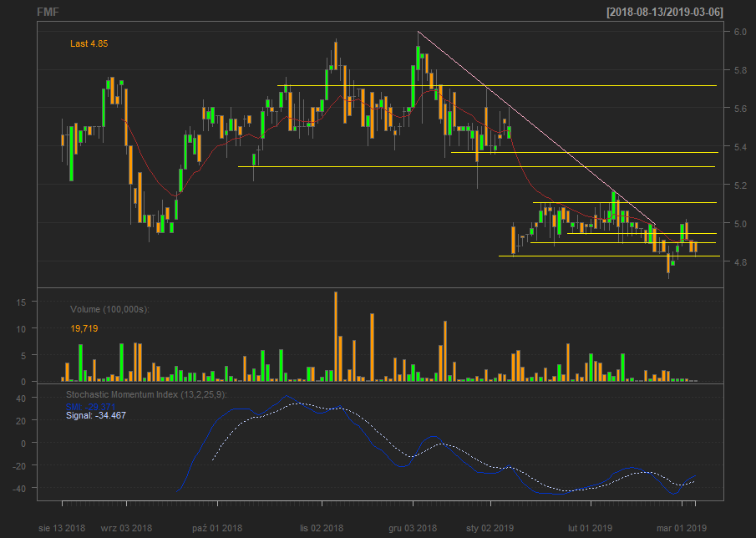
Task: Click the positive 20 SMI axis label
Action: click(x=20, y=420)
